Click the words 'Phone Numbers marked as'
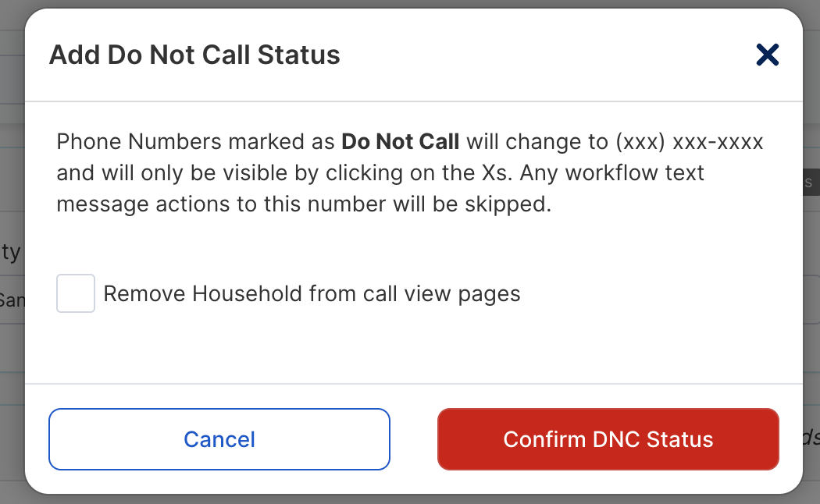 tap(195, 142)
